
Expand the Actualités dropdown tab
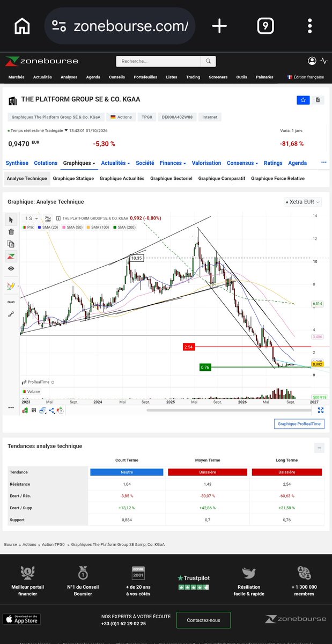[x=115, y=163]
